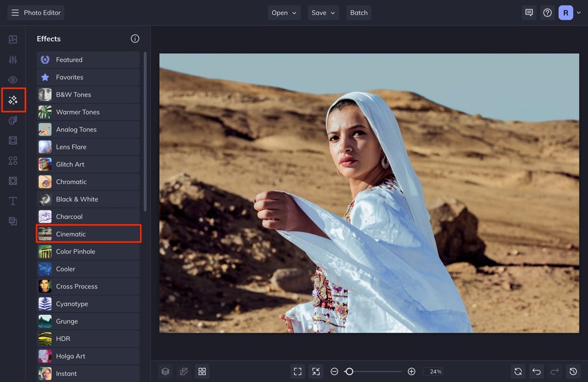Viewport: 588px width, 382px height.
Task: Select the Effects sparkle icon in sidebar
Action: (13, 100)
